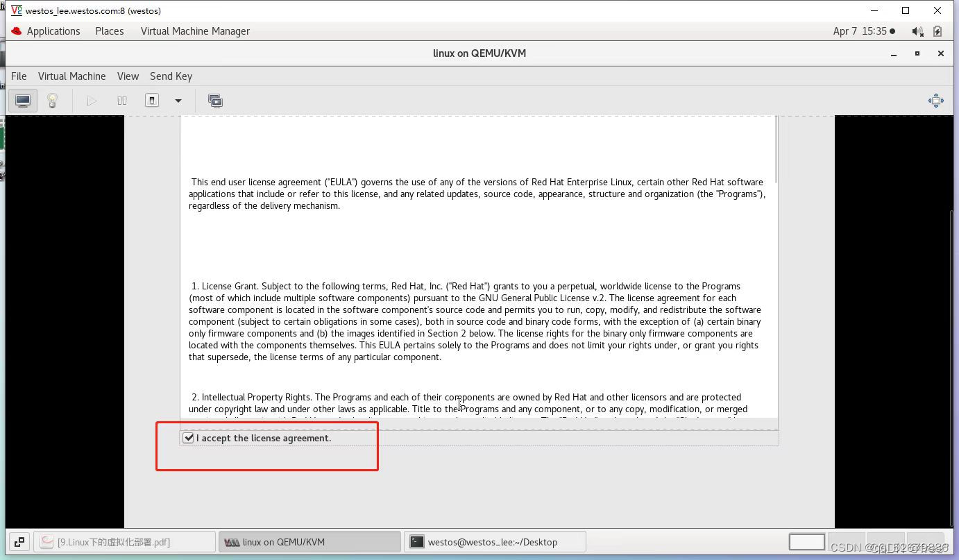This screenshot has height=560, width=959.
Task: Open the battery power indicator
Action: point(937,31)
